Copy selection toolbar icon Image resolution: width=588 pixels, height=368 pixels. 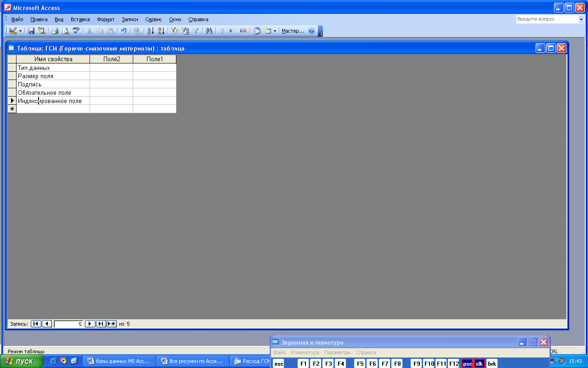coord(100,31)
